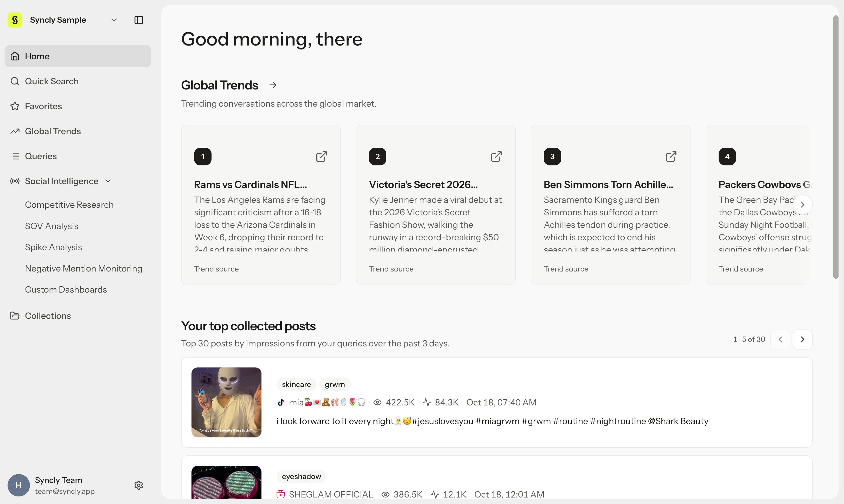This screenshot has width=844, height=504.
Task: Open Custom Dashboards
Action: pos(66,290)
